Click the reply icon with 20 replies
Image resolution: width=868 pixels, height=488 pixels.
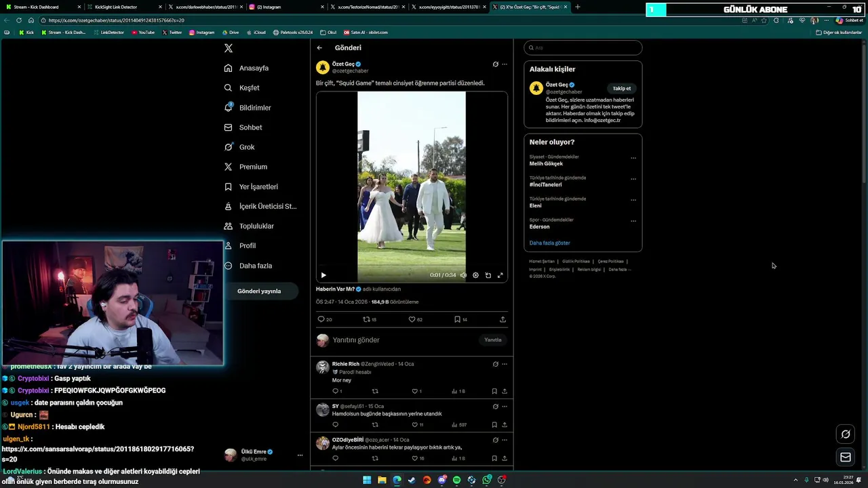point(324,319)
